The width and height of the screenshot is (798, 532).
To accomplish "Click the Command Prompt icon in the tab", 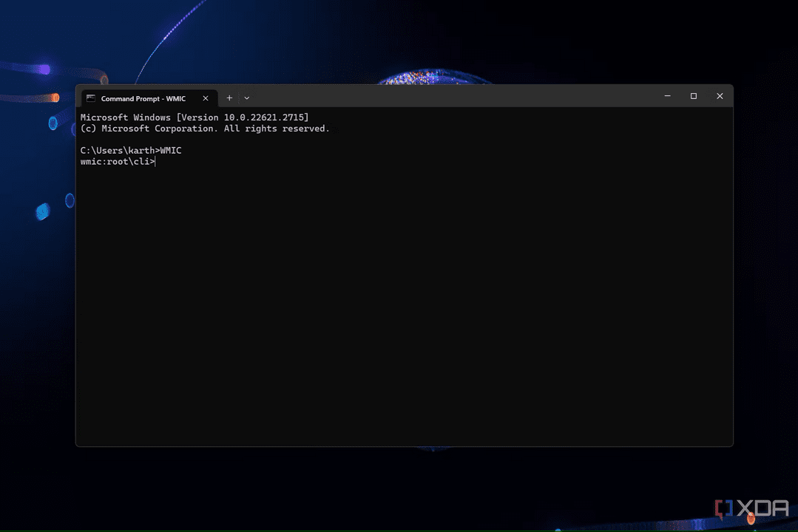I will tap(90, 98).
